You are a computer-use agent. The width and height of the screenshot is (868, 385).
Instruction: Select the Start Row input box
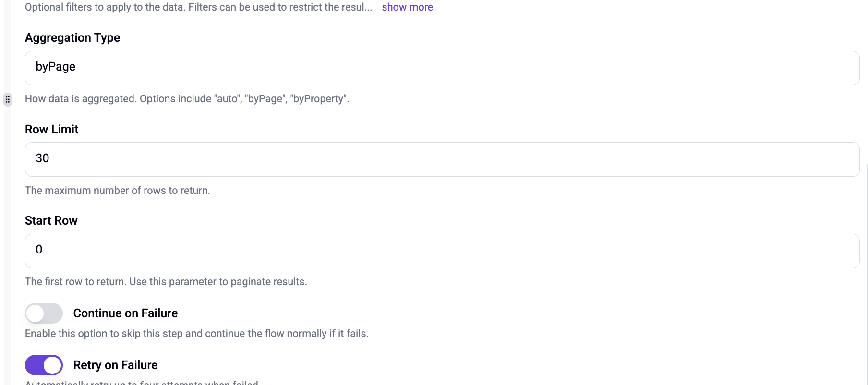[x=442, y=251]
